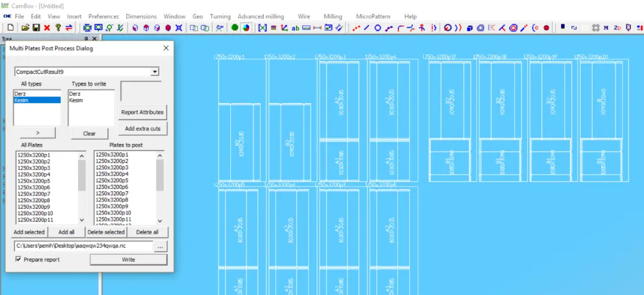644x295 pixels.
Task: Click the Report Attributes button
Action: pos(143,112)
